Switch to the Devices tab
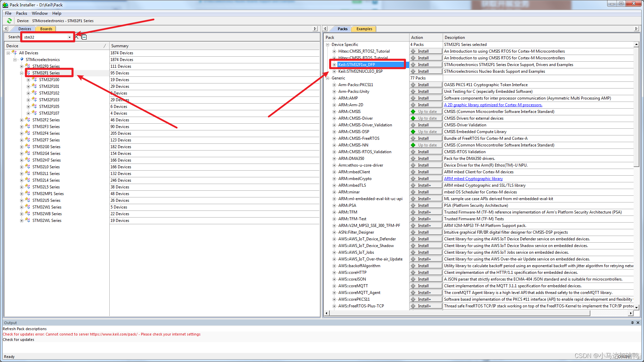Screen dimensions: 644x362 point(24,29)
